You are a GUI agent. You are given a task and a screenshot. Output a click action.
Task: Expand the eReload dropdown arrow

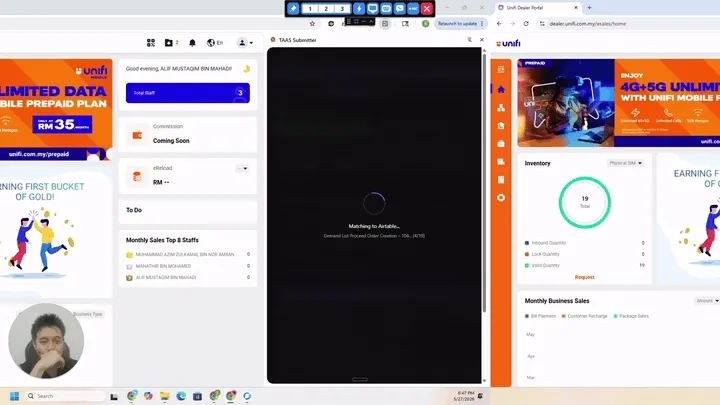coord(243,169)
